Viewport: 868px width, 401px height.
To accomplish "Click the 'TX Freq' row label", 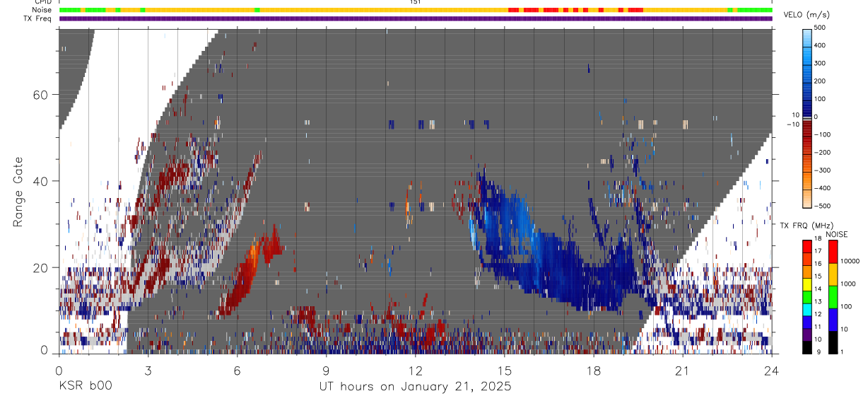I will [39, 18].
